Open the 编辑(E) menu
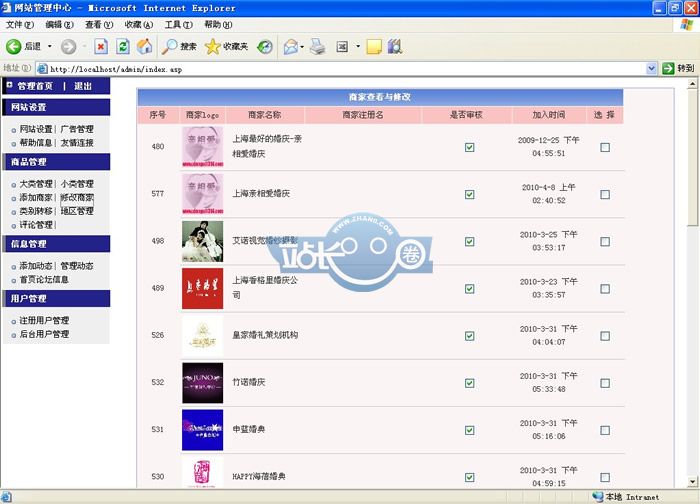700x504 pixels. pos(59,25)
